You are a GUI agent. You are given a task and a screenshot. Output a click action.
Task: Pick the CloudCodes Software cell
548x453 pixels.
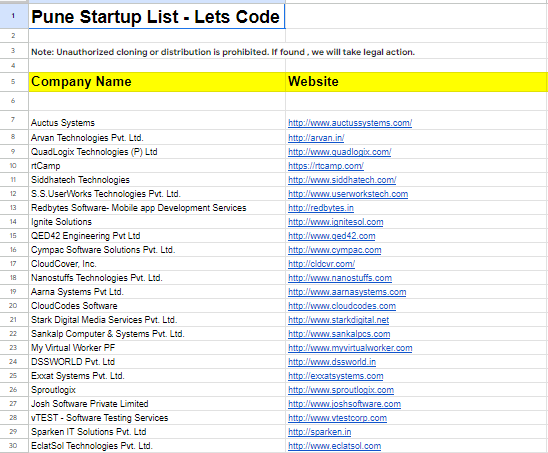157,305
